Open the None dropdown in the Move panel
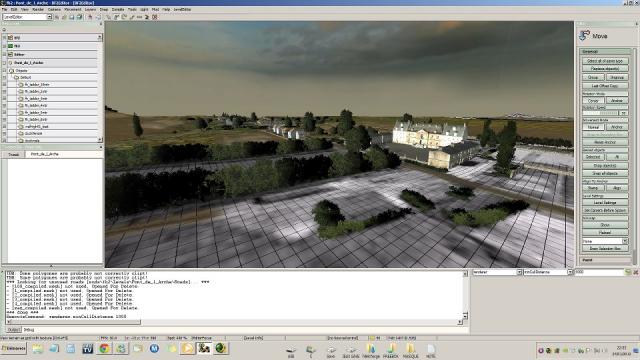This screenshot has height=360, width=640. (604, 241)
